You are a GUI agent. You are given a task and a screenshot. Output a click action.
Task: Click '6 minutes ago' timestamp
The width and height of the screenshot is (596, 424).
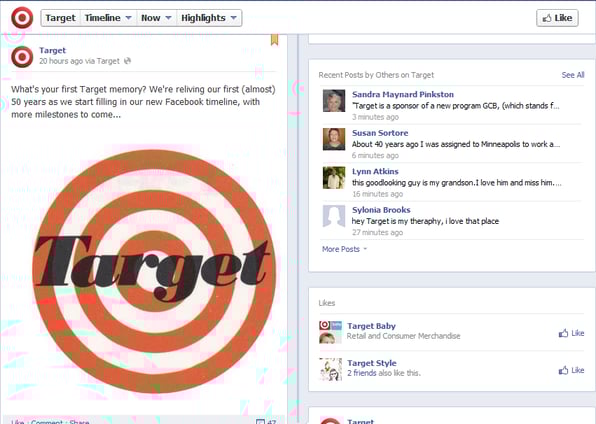pyautogui.click(x=375, y=155)
